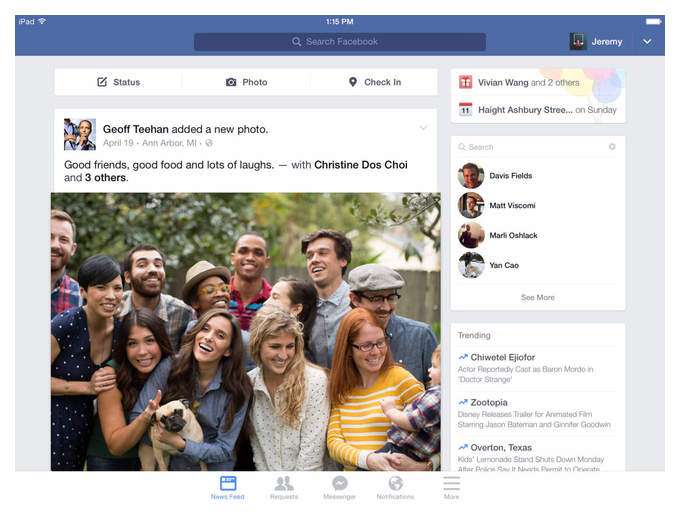Click trending arrow icon beside Zootopia
The width and height of the screenshot is (680, 518).
point(463,402)
